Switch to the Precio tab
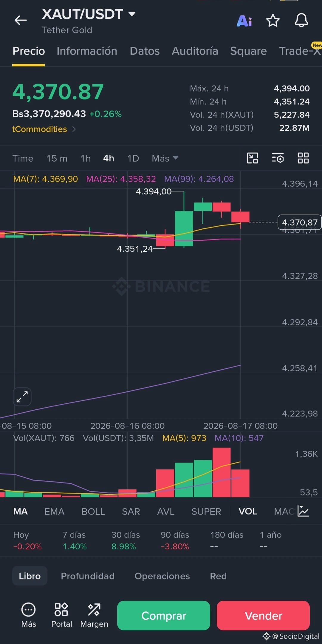Image resolution: width=322 pixels, height=644 pixels. [x=29, y=51]
